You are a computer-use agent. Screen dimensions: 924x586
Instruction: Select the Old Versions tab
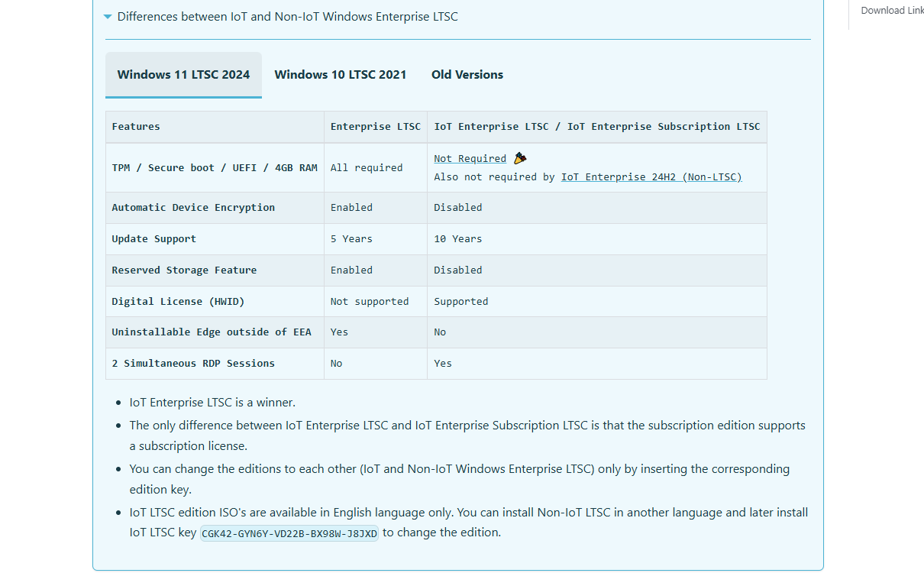coord(467,75)
